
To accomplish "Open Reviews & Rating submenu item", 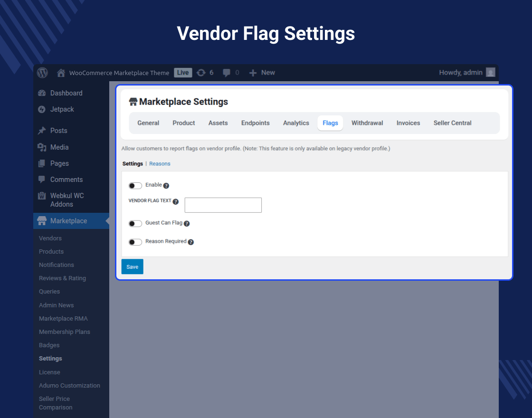I will (62, 278).
